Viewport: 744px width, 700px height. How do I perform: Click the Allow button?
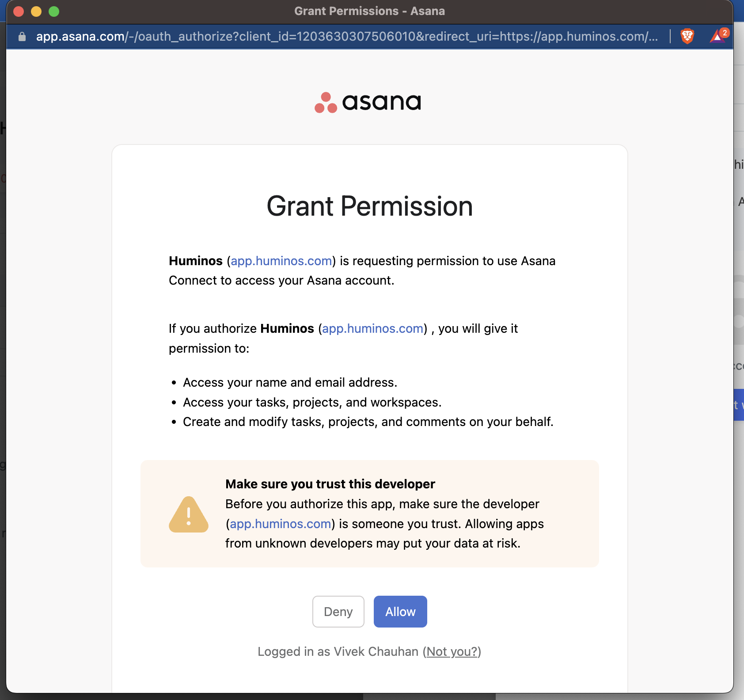(400, 612)
